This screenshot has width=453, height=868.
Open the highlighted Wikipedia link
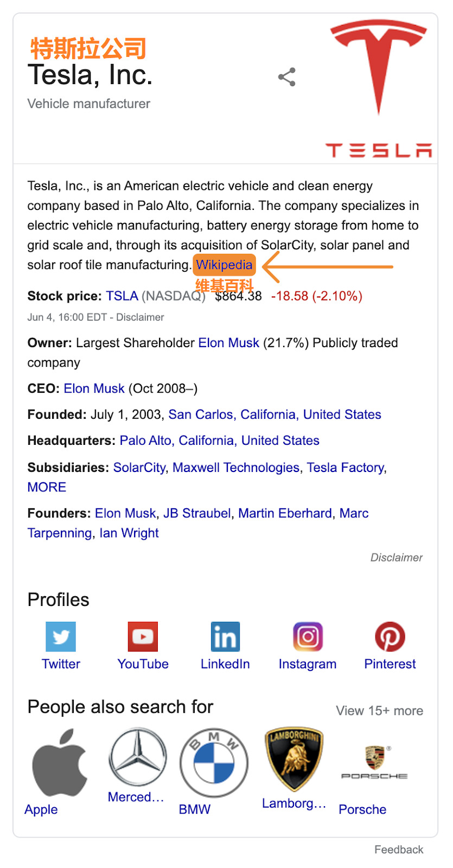coord(224,265)
